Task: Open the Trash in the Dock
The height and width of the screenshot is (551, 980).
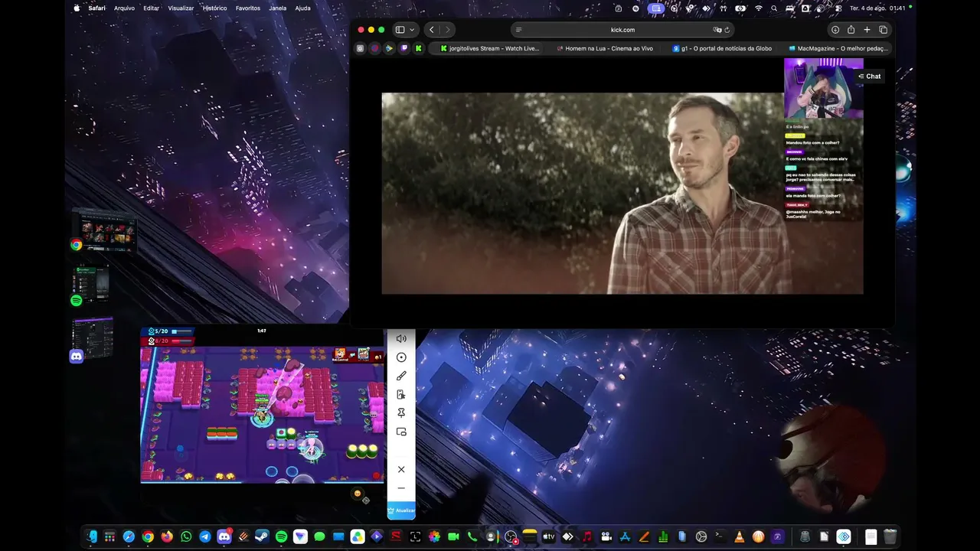Action: (890, 537)
